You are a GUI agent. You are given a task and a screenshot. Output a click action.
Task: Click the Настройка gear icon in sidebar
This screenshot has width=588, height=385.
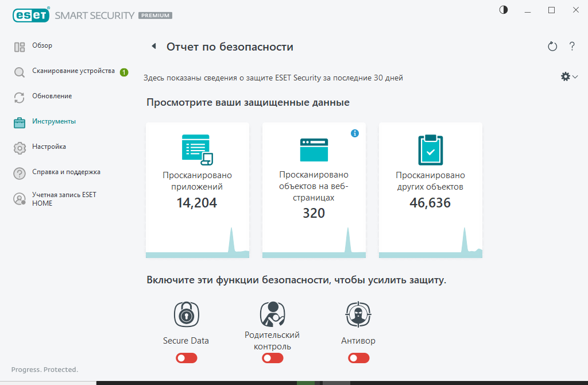click(20, 148)
